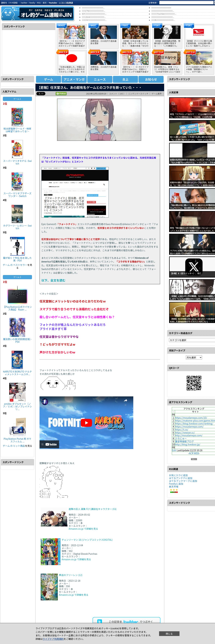Open the 激安特価板ブログ ranking link

pyautogui.click(x=184, y=442)
